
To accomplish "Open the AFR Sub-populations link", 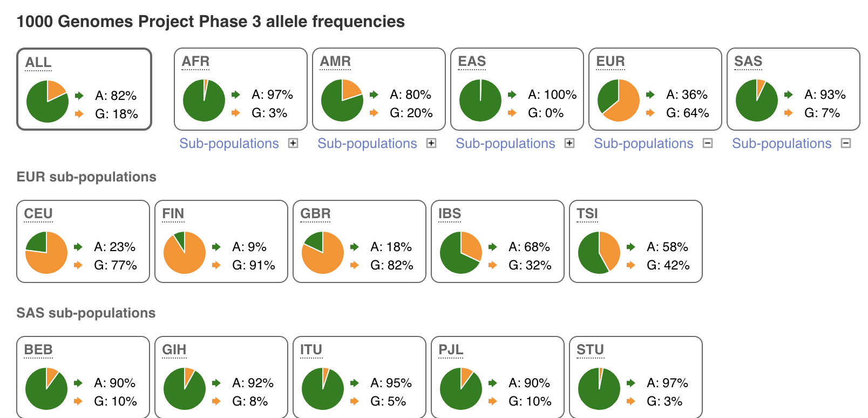I will [x=229, y=143].
